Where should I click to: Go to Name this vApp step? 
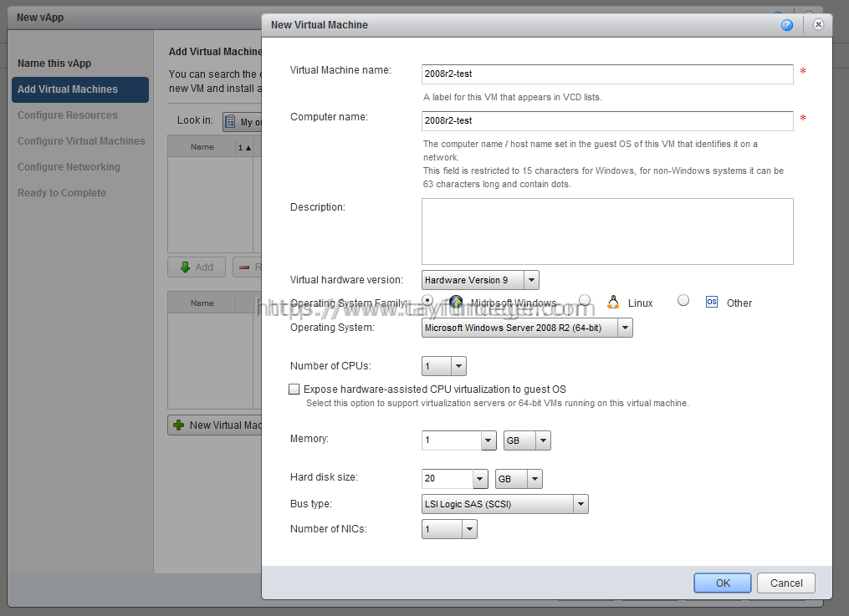(x=54, y=64)
